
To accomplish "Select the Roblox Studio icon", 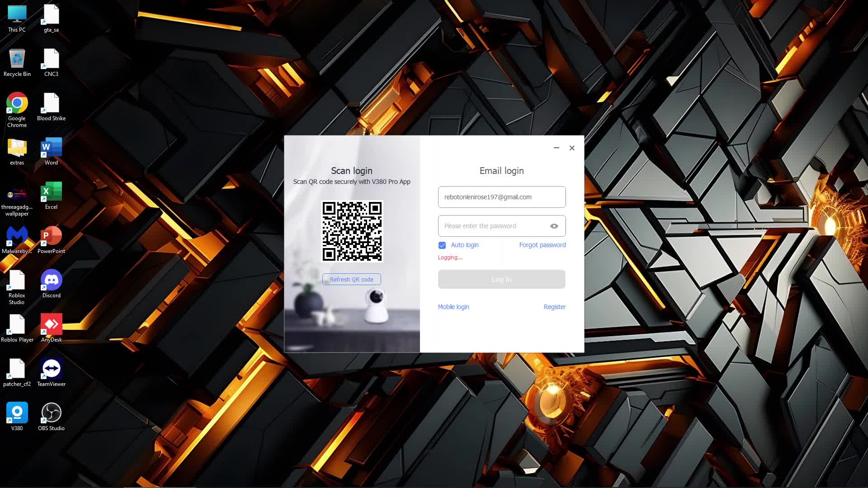I will (x=17, y=280).
